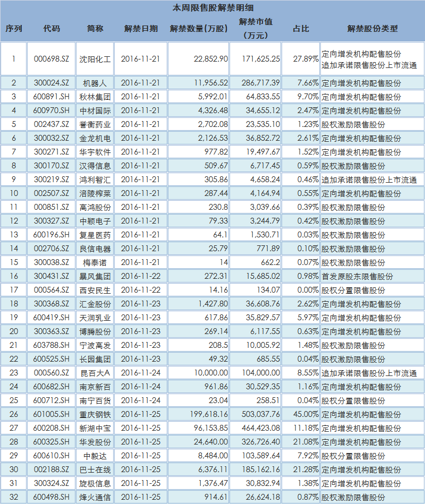Screen dimensions: 425x504
Task: Select the 占比 column header
Action: [301, 29]
